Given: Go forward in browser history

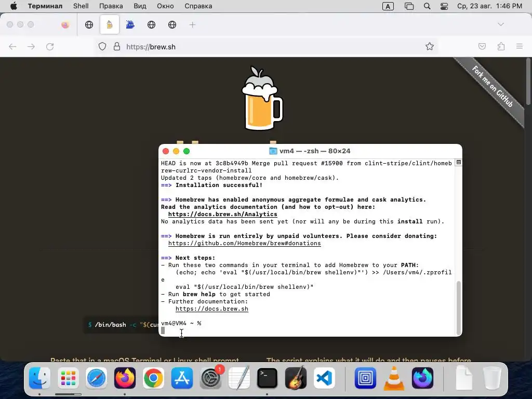Looking at the screenshot, I should [x=31, y=46].
